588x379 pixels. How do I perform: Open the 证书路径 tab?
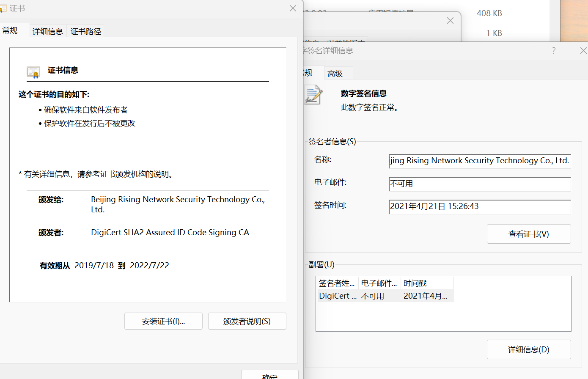pyautogui.click(x=86, y=31)
